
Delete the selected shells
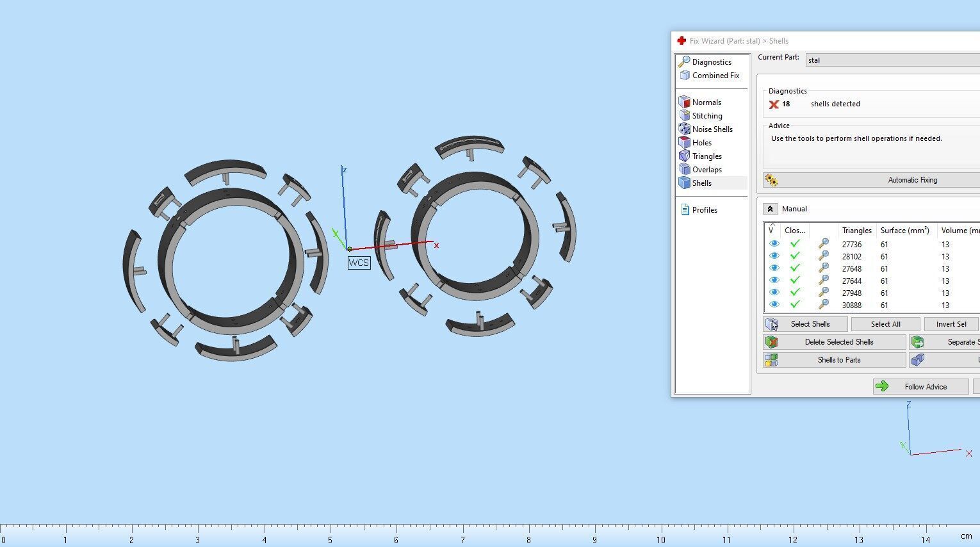[835, 342]
